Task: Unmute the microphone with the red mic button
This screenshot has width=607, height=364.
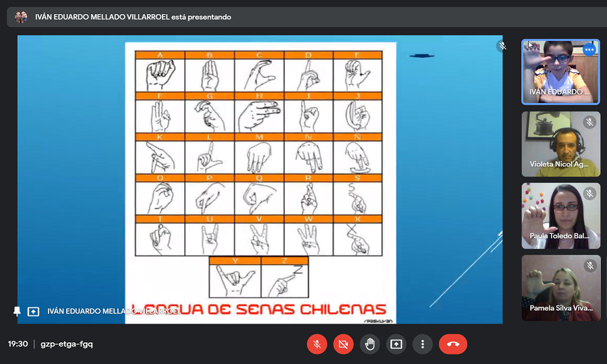Action: [x=317, y=344]
